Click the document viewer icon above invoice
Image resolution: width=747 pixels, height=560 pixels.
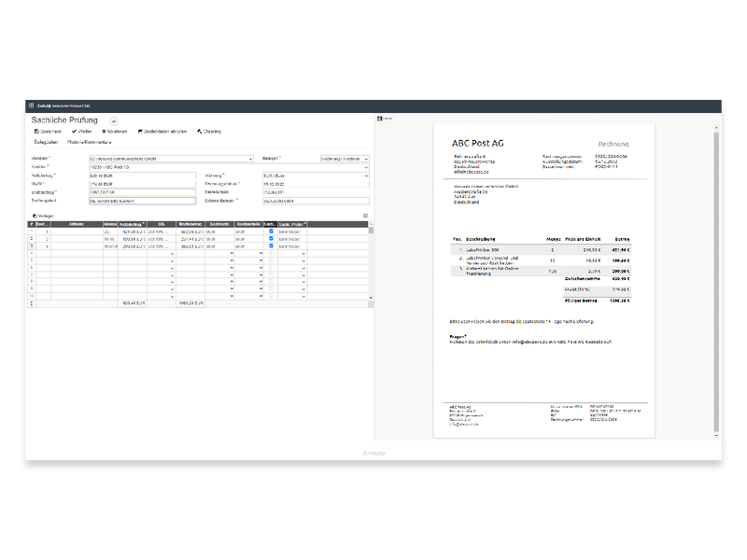[380, 119]
